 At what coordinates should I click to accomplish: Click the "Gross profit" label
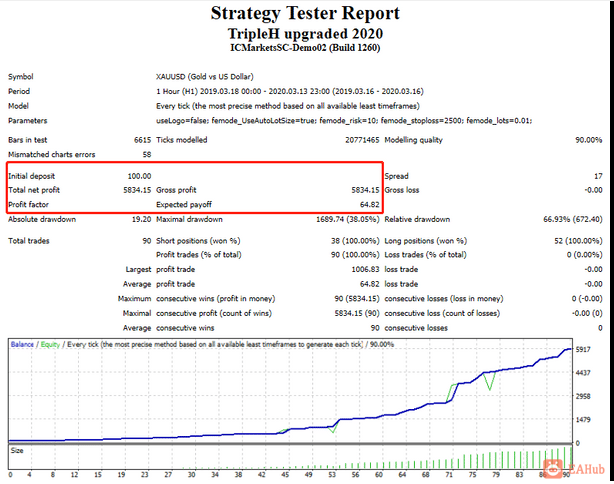click(x=176, y=190)
